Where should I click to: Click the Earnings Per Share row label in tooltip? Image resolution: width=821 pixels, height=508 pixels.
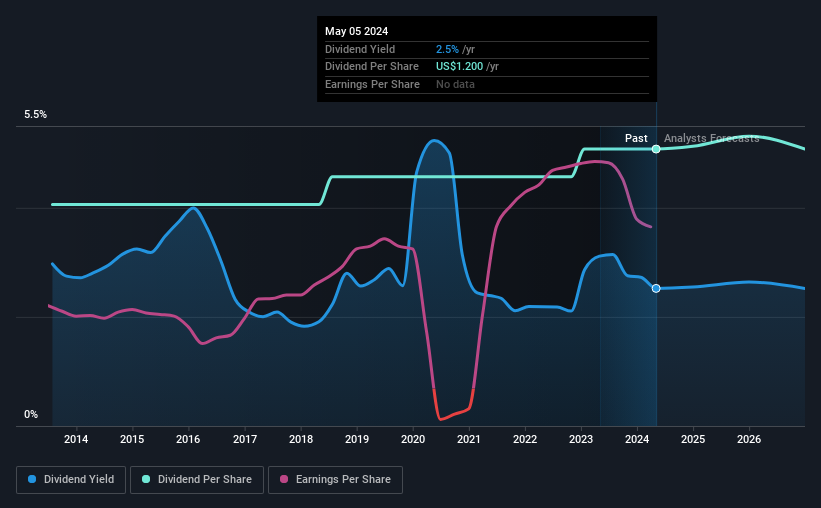(372, 84)
